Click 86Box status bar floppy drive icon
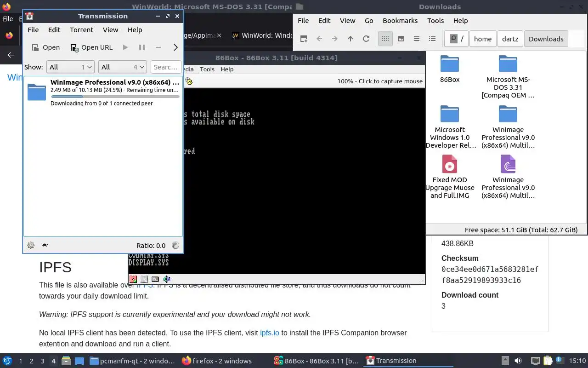This screenshot has height=368, width=588. [133, 279]
